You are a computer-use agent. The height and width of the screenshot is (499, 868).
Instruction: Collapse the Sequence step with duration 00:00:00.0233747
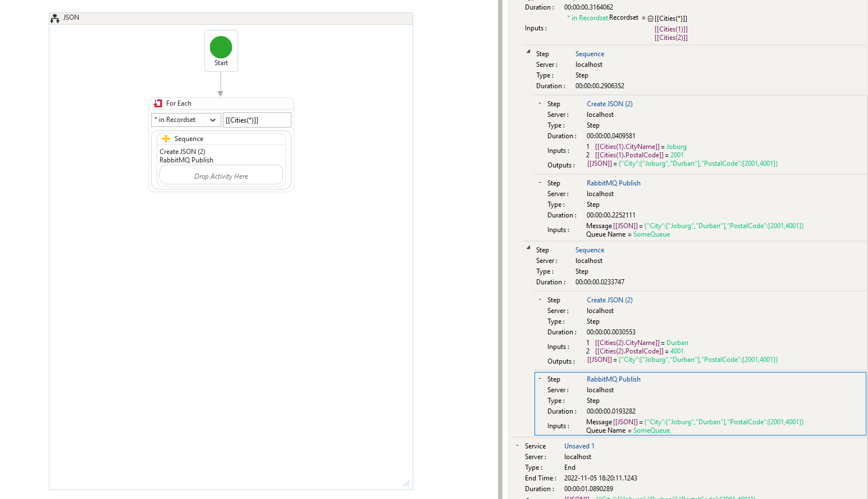click(528, 248)
